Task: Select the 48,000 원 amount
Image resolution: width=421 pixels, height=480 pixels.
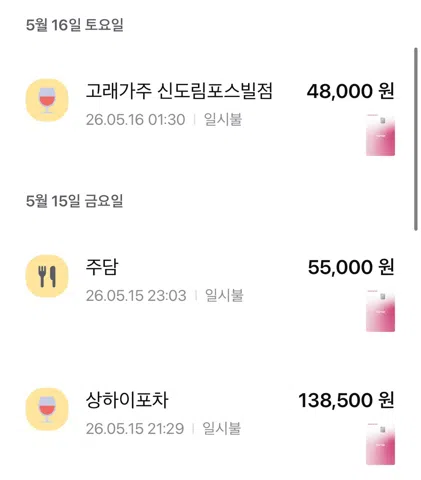Action: (x=351, y=91)
